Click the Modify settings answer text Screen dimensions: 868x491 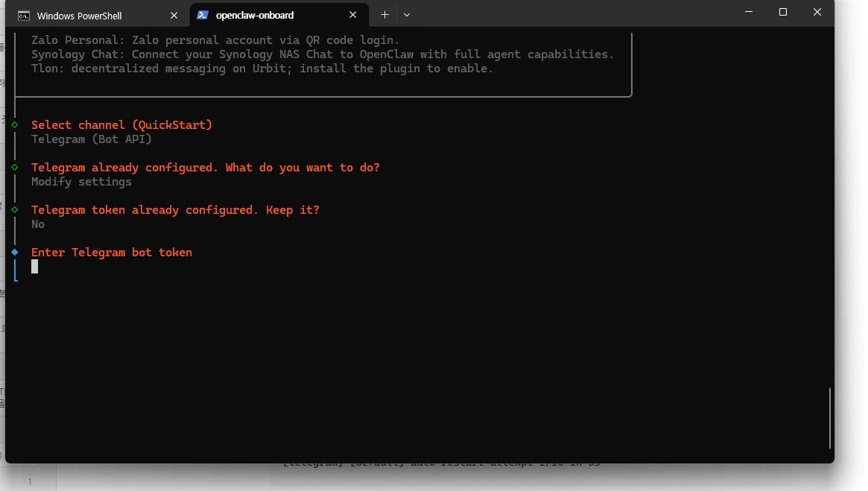pos(81,182)
